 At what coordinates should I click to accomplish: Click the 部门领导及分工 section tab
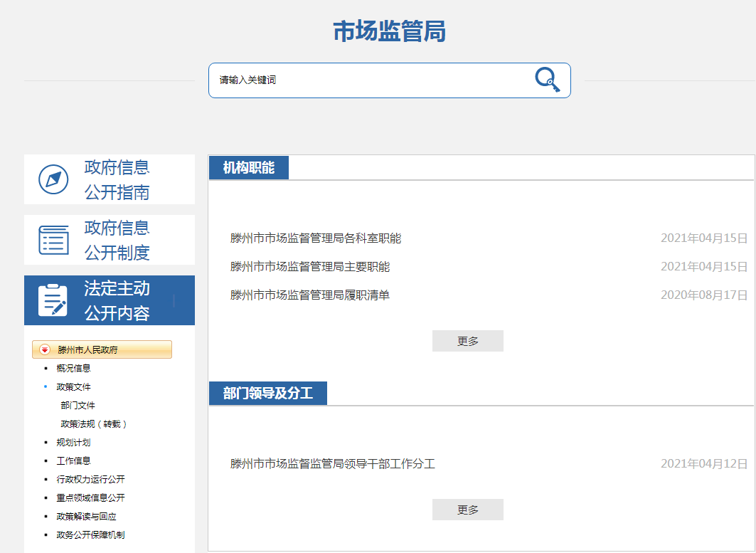pyautogui.click(x=268, y=394)
